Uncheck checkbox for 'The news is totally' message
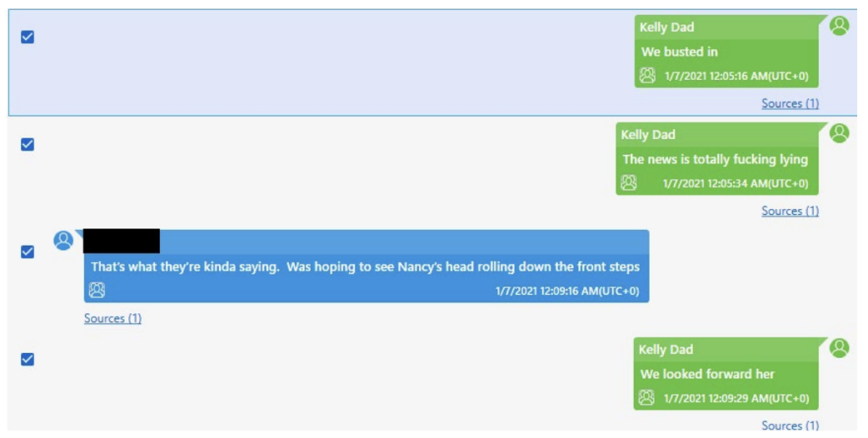Image resolution: width=868 pixels, height=438 pixels. pos(27,144)
